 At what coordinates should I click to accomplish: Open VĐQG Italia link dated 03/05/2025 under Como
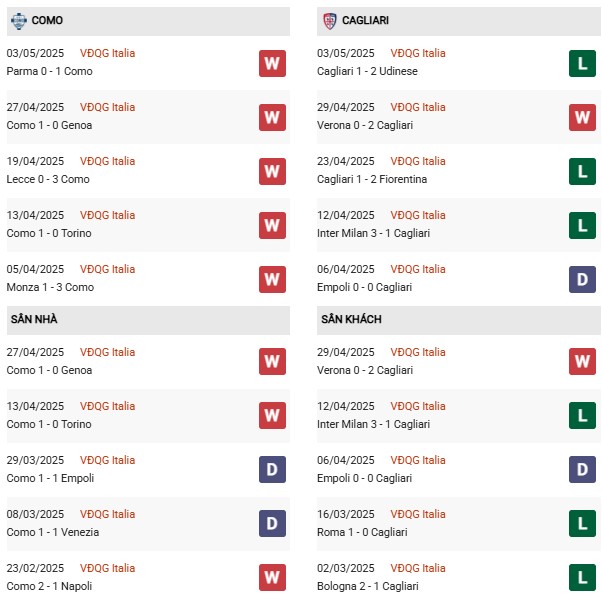[108, 53]
